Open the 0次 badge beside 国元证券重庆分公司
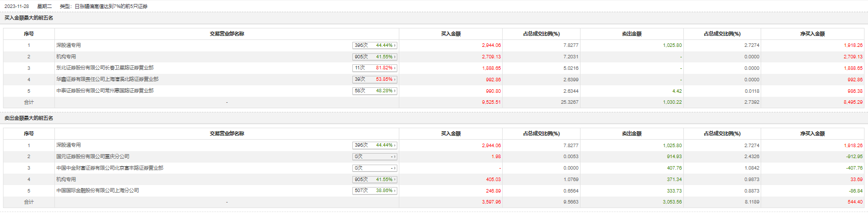Image resolution: width=868 pixels, height=213 pixels. click(375, 157)
